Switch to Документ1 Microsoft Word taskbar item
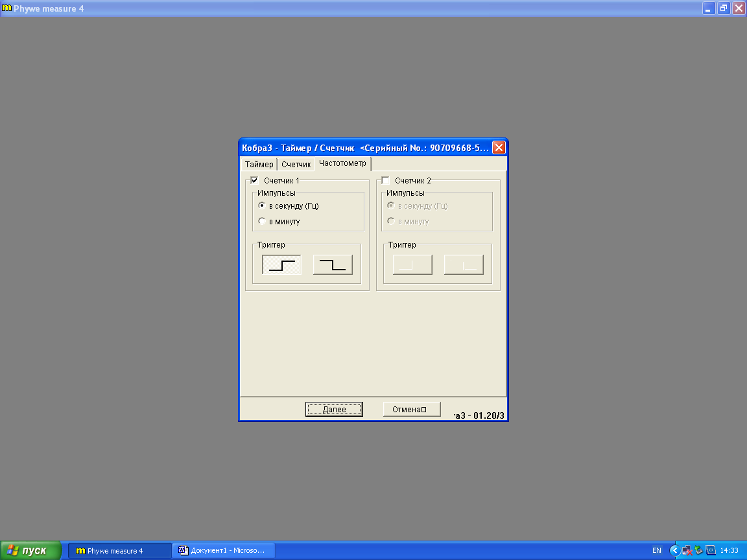 tap(224, 551)
